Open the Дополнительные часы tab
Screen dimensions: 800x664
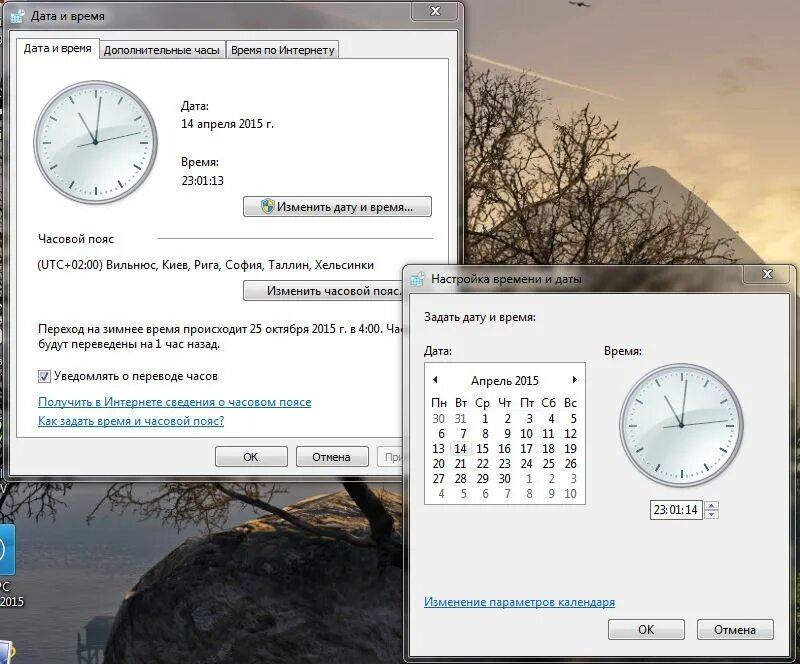162,50
